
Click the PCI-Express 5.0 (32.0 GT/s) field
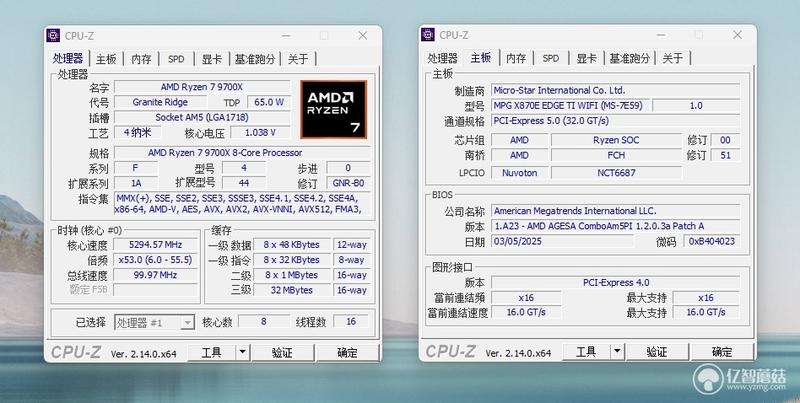616,121
